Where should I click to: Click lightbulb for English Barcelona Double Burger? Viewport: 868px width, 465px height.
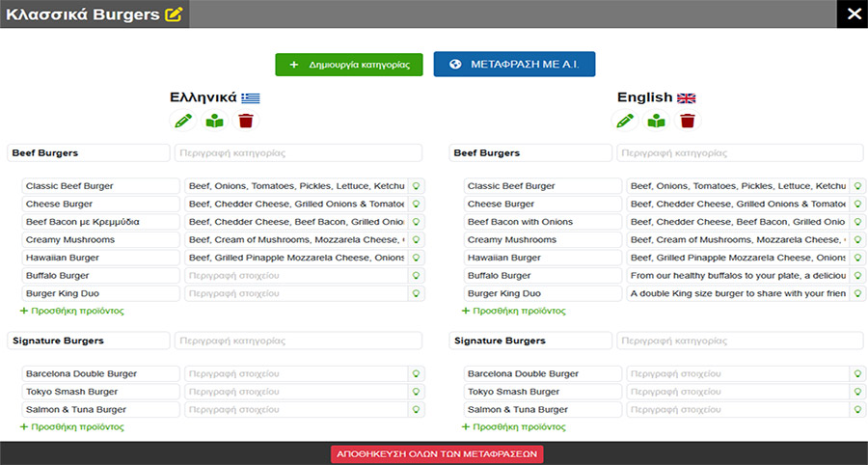coord(858,373)
